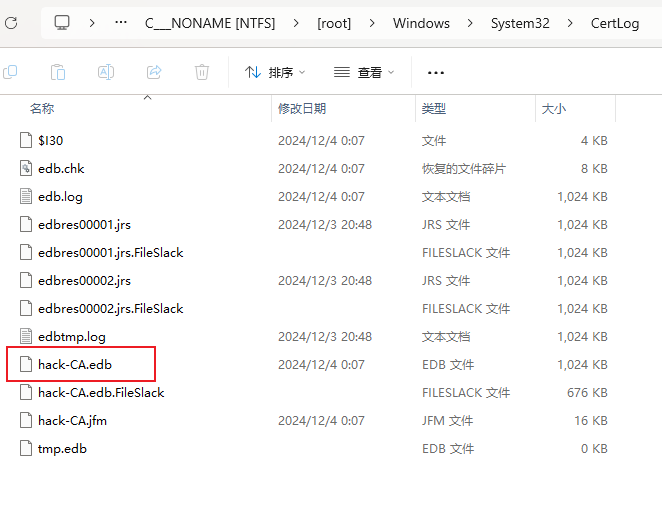Open the See more (...) toolbar menu
Screen dimensions: 662x522
(435, 72)
